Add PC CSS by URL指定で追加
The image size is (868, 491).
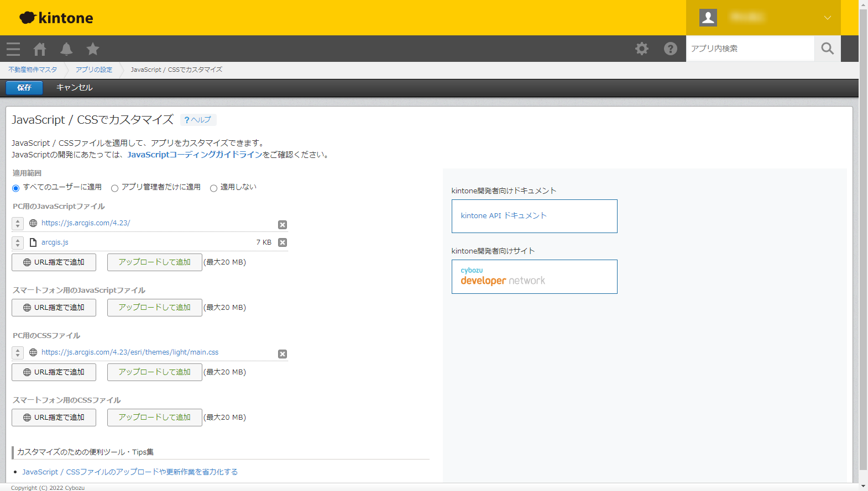click(x=54, y=372)
